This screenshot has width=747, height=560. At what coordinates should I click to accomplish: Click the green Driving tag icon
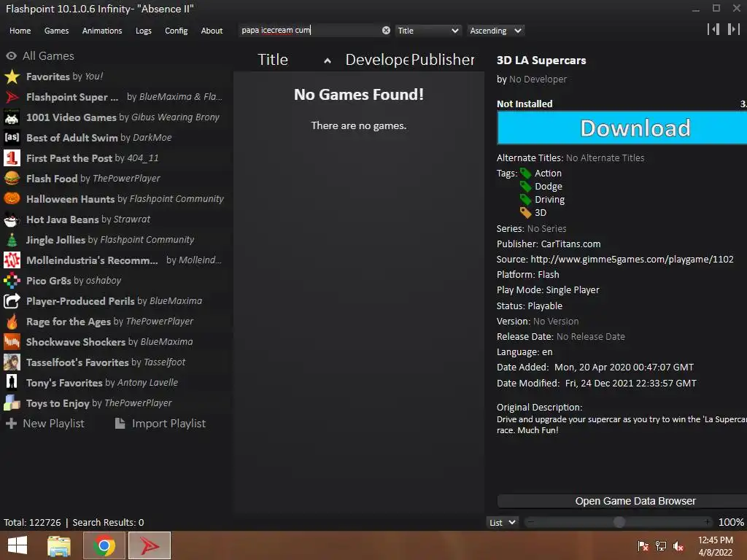[x=525, y=200]
